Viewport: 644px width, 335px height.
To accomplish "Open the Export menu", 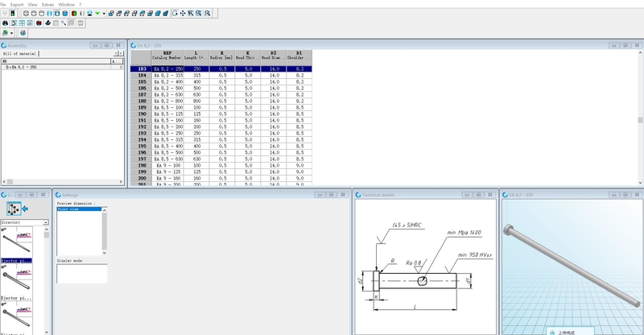I will (x=16, y=4).
